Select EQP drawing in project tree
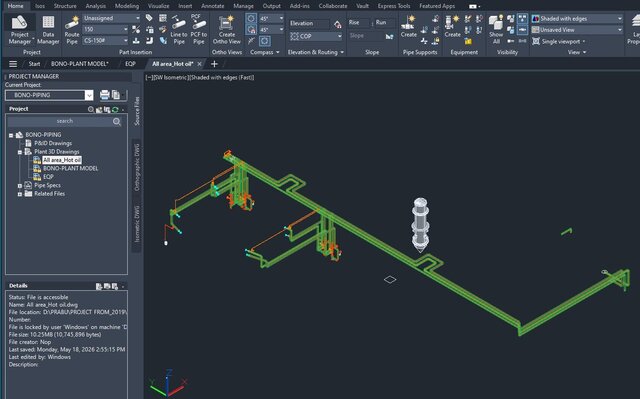The width and height of the screenshot is (640, 399). [48, 177]
